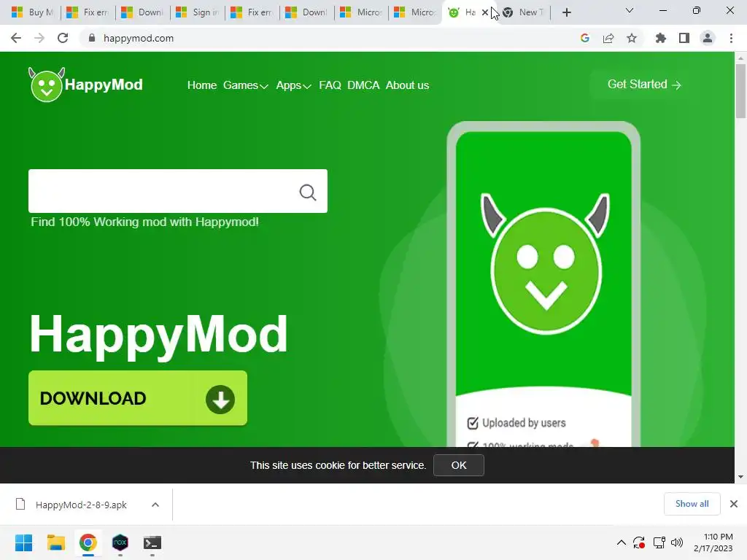Click the Get Started button
Image resolution: width=747 pixels, height=560 pixels.
click(x=644, y=85)
